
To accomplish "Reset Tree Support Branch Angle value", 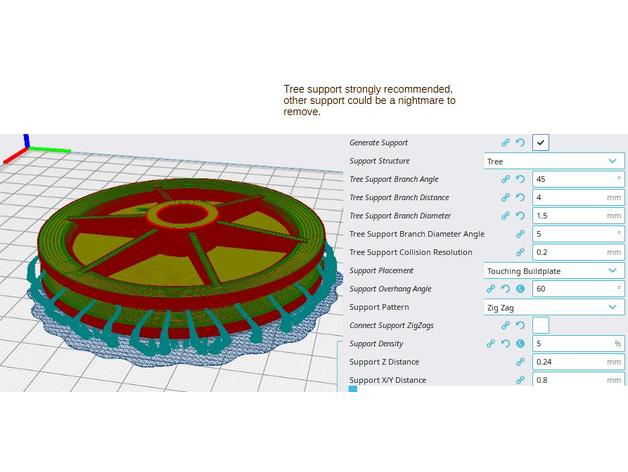I will point(520,179).
